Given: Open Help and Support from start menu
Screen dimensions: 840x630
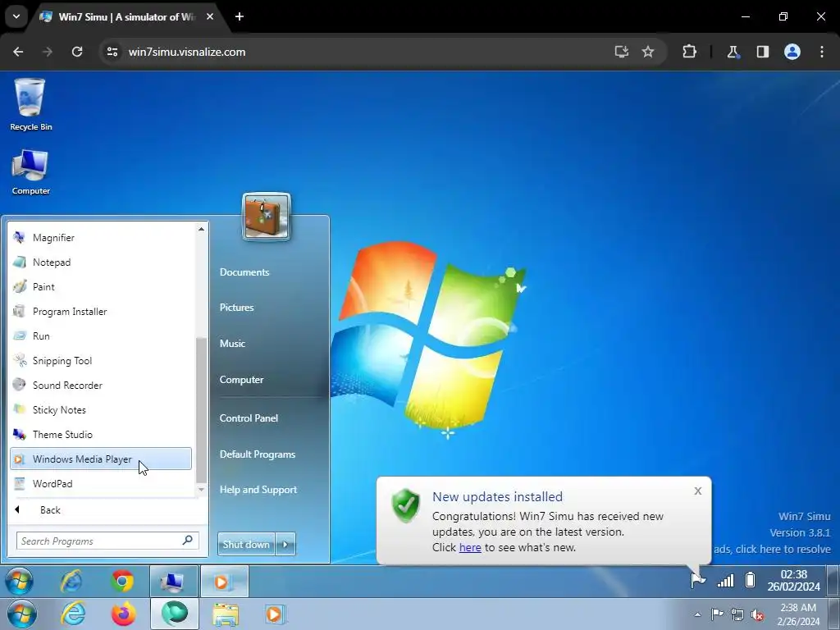Looking at the screenshot, I should coord(258,490).
